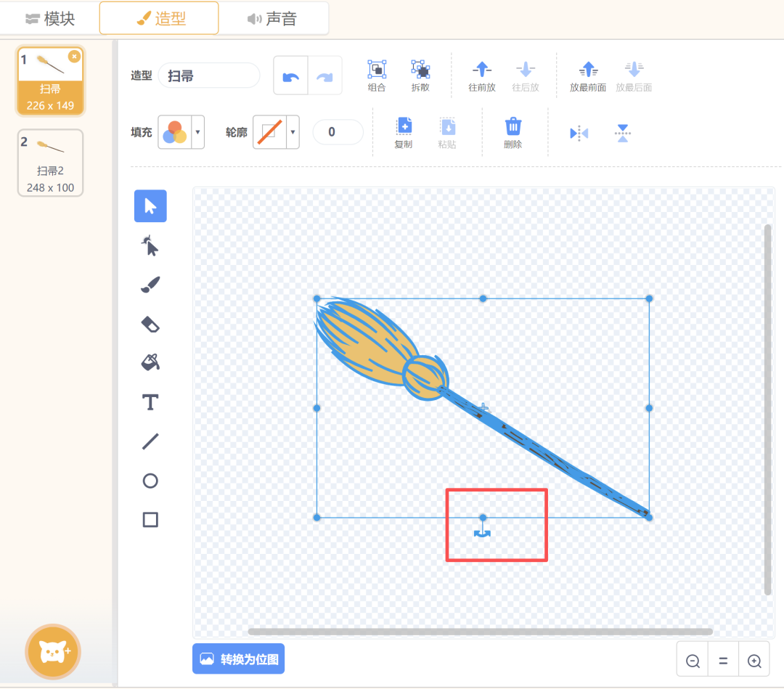Viewport: 784px width, 689px height.
Task: Select the Circle tool
Action: (x=150, y=481)
